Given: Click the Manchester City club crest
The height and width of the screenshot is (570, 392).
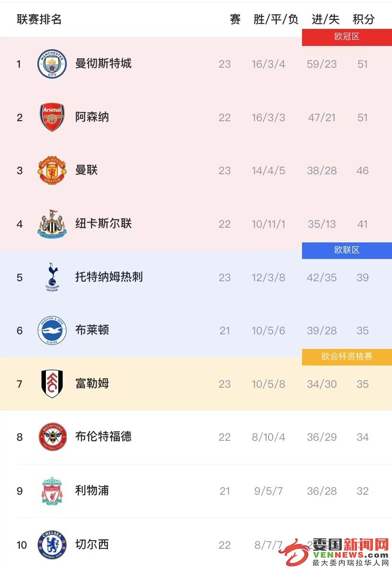Looking at the screenshot, I should click(x=52, y=64).
